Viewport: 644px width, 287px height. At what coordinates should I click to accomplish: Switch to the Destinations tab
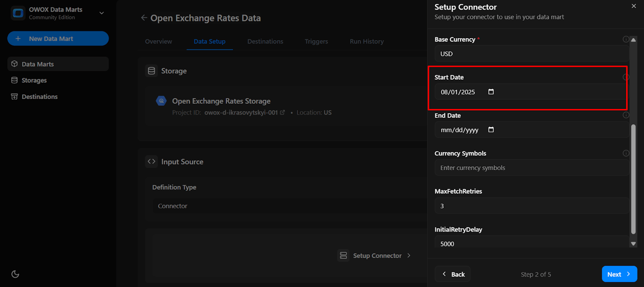pos(265,41)
